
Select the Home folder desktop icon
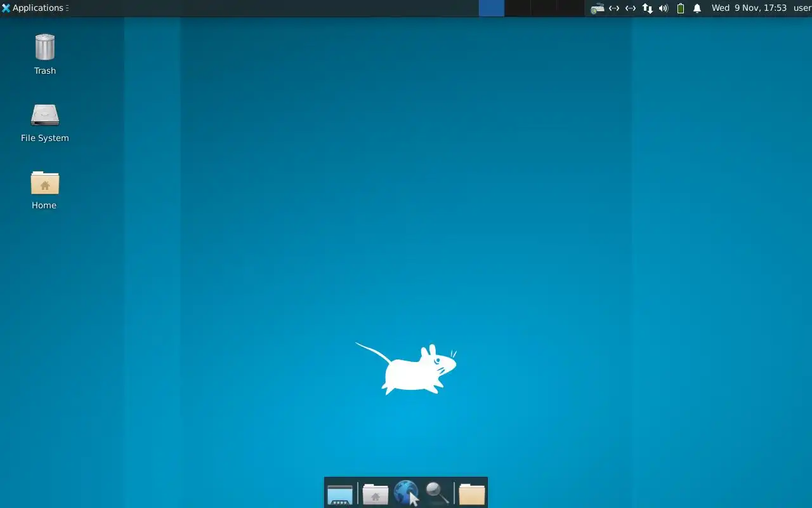point(44,190)
